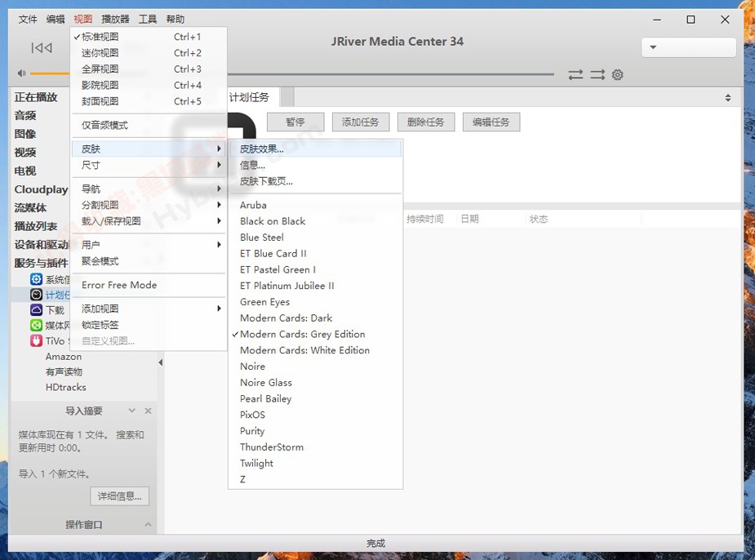Select checked Modern Cards: Grey Edition skin

[x=315, y=334]
